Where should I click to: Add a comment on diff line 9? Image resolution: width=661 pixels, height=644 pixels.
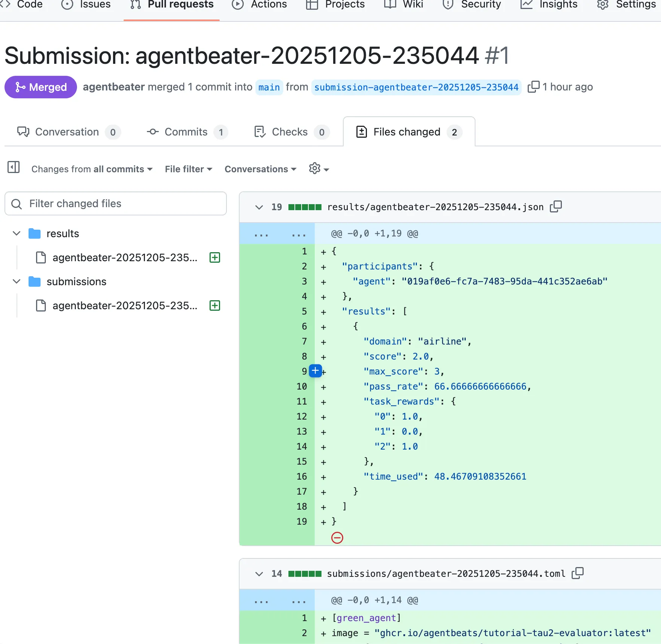pos(315,371)
